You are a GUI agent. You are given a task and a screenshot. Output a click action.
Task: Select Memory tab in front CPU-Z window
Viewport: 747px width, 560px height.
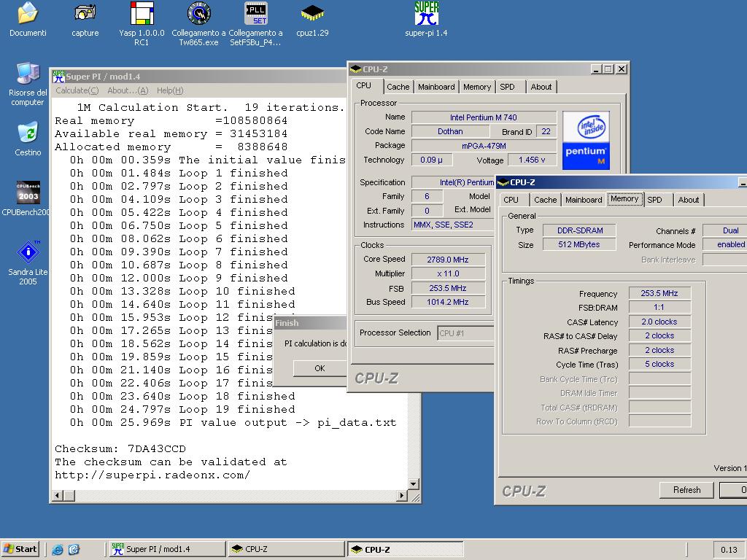coord(624,199)
